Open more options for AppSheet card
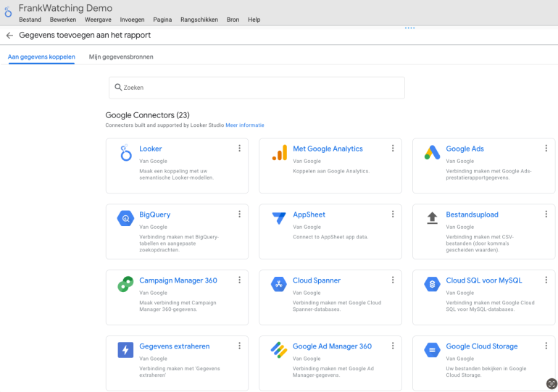This screenshot has width=558, height=392. [393, 214]
